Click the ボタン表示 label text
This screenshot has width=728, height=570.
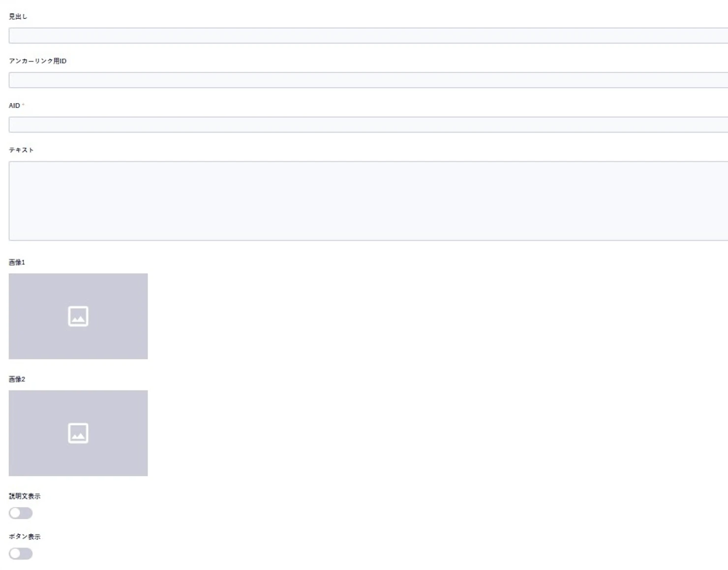tap(25, 537)
